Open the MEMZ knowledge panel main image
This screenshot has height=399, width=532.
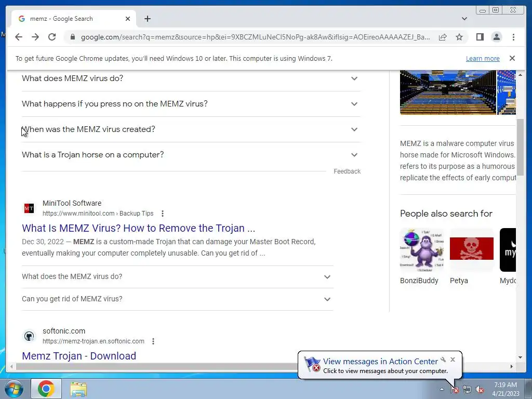pos(448,92)
